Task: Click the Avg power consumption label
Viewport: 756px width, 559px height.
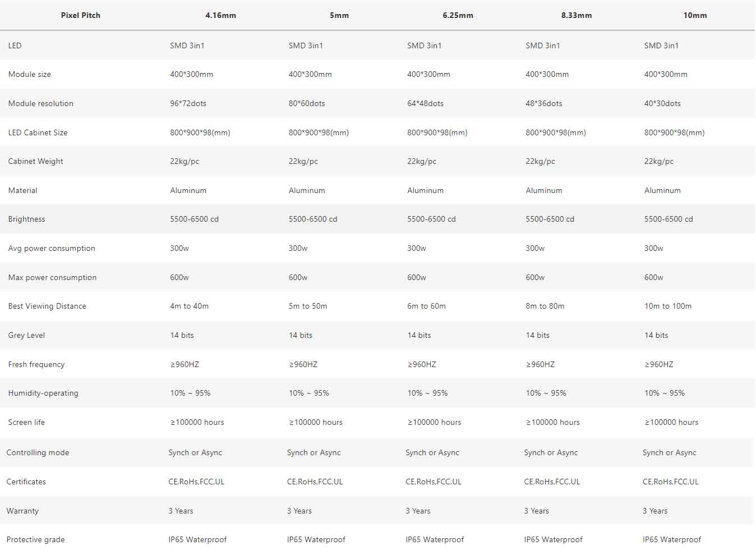Action: [52, 249]
